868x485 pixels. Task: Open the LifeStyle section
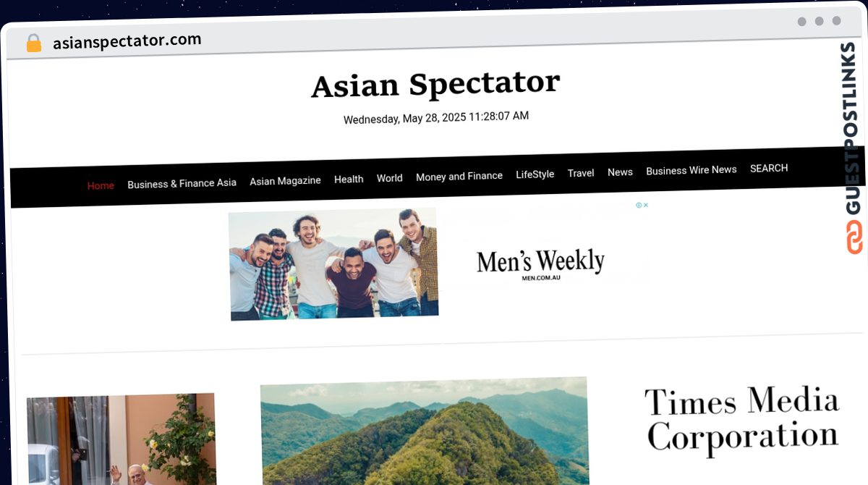pos(535,174)
